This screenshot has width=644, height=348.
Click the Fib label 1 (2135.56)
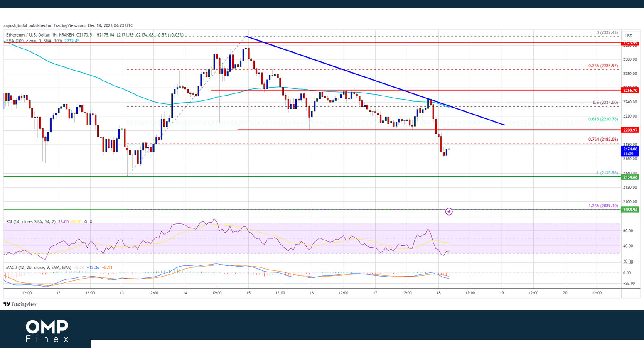(607, 173)
